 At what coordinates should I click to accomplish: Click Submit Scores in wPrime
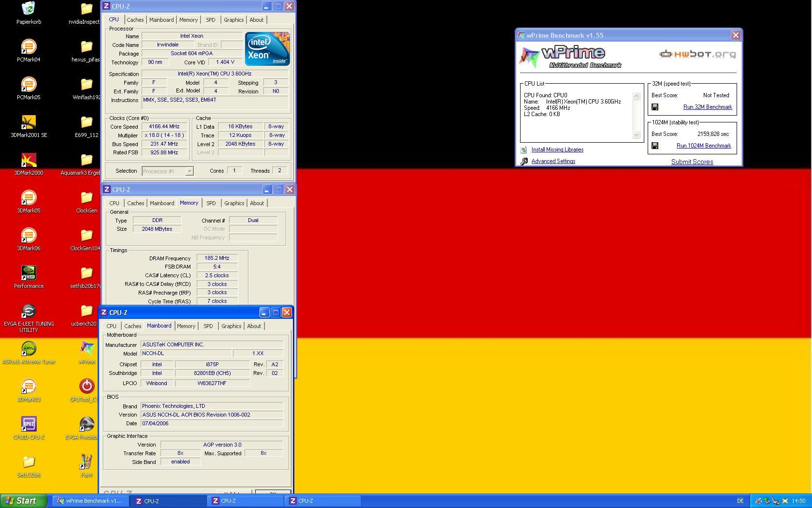pyautogui.click(x=692, y=162)
